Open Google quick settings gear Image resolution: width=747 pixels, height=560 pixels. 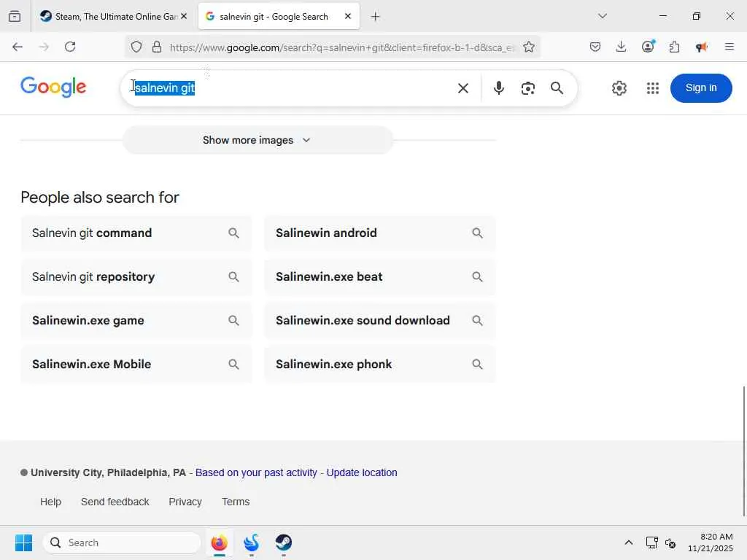pos(619,88)
